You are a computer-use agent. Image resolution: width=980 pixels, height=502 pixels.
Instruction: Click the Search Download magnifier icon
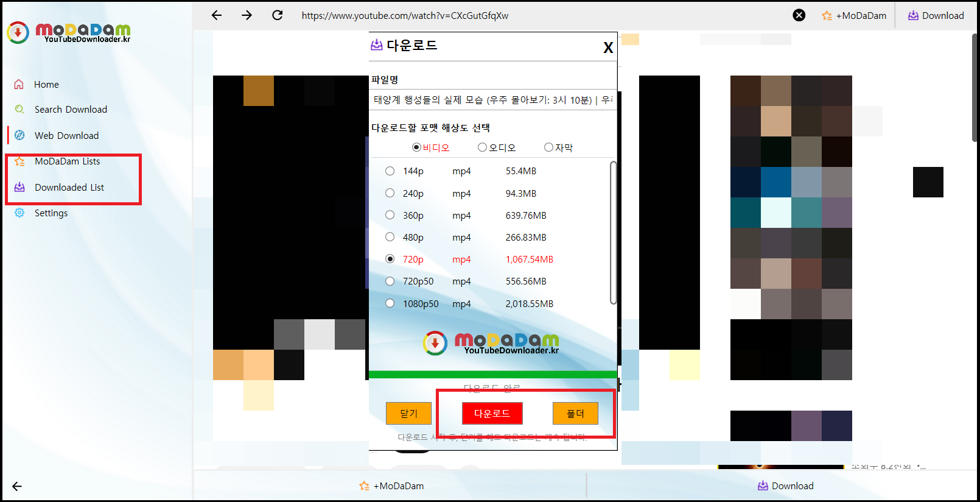click(19, 109)
